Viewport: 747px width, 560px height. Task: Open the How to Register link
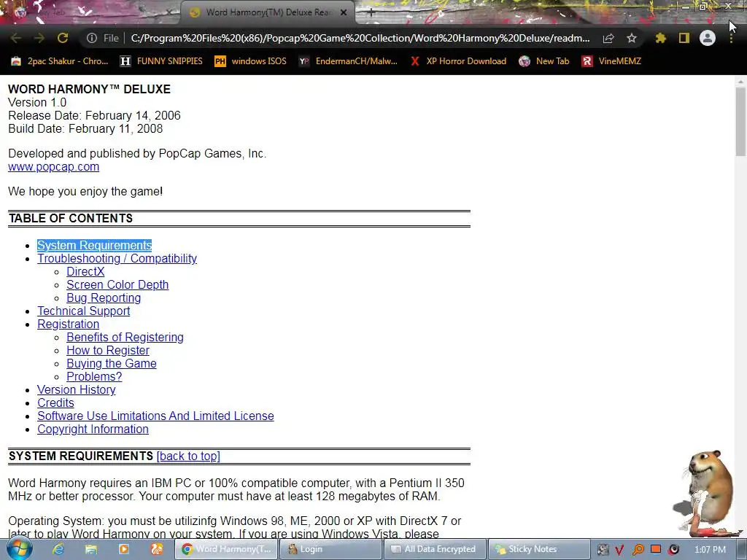(x=108, y=351)
